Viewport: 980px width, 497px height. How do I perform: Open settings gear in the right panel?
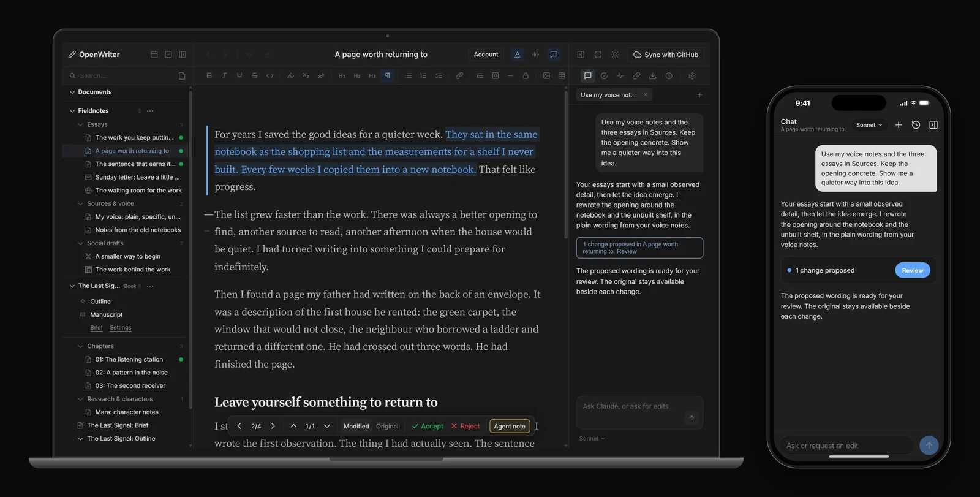click(692, 76)
